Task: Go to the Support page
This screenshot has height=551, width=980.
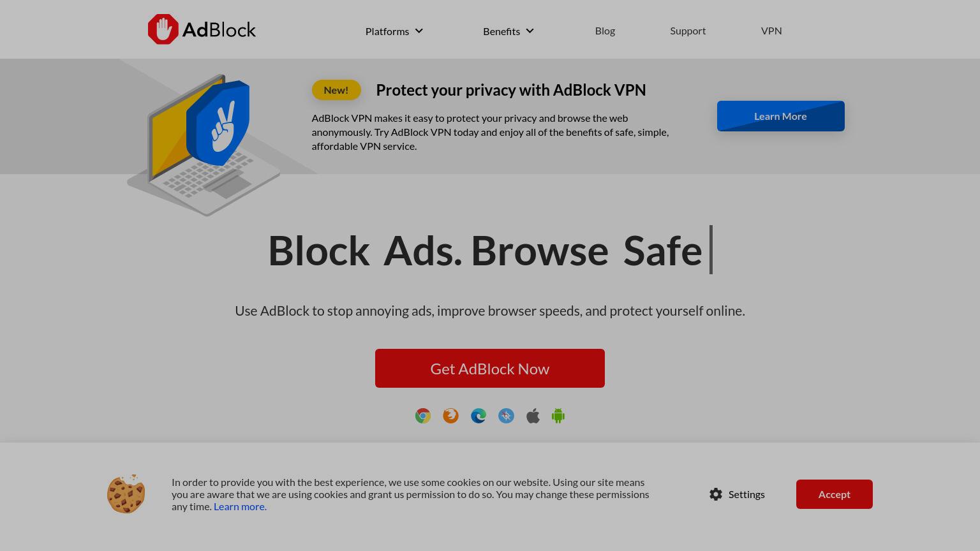Action: tap(688, 31)
